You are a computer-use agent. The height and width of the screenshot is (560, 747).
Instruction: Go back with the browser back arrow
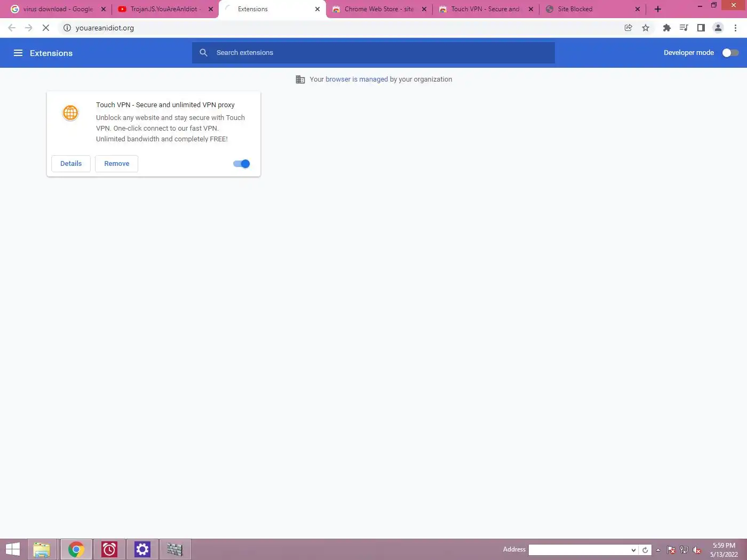click(x=12, y=28)
